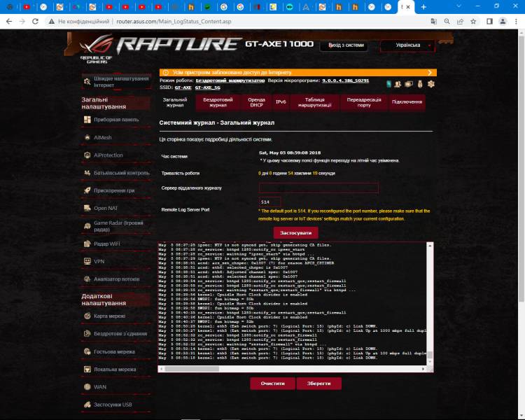Click the Застосувати apply button
This screenshot has width=525, height=420.
click(295, 233)
